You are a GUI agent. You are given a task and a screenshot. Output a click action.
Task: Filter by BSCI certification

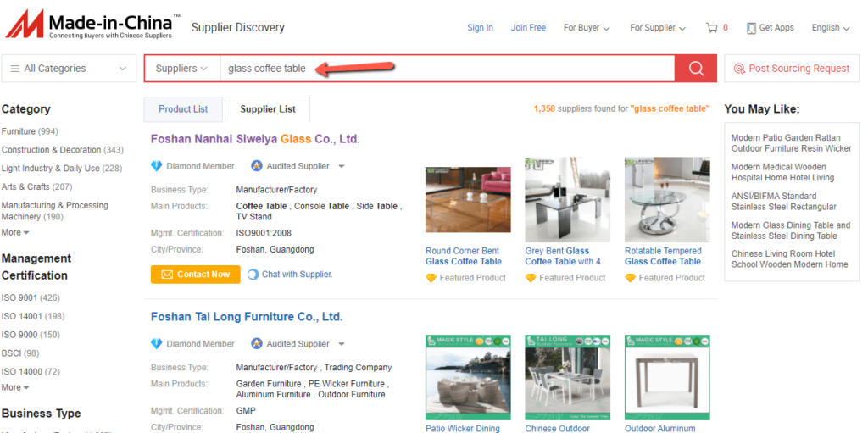[x=20, y=353]
